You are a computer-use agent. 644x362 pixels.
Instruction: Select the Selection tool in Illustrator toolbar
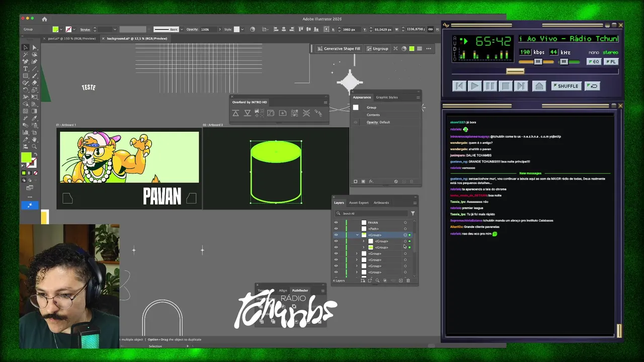25,47
